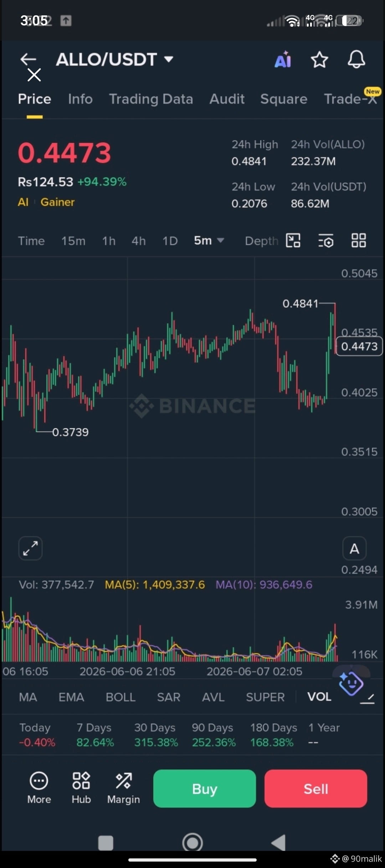Tap 24h High value 0.4841
385x868 pixels.
pos(249,161)
